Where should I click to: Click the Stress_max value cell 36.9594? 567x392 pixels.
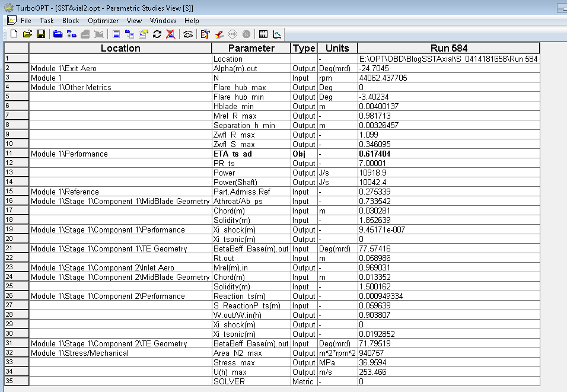(448, 362)
